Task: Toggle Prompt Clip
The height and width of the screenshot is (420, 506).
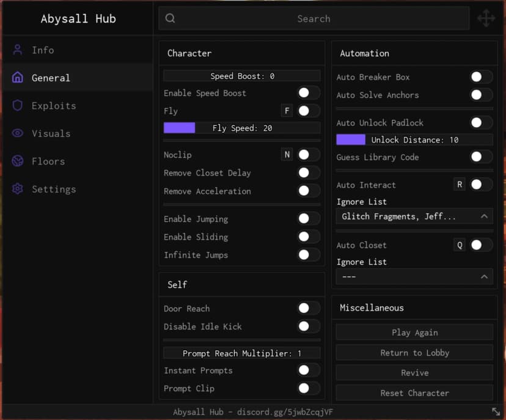Action: pyautogui.click(x=309, y=388)
